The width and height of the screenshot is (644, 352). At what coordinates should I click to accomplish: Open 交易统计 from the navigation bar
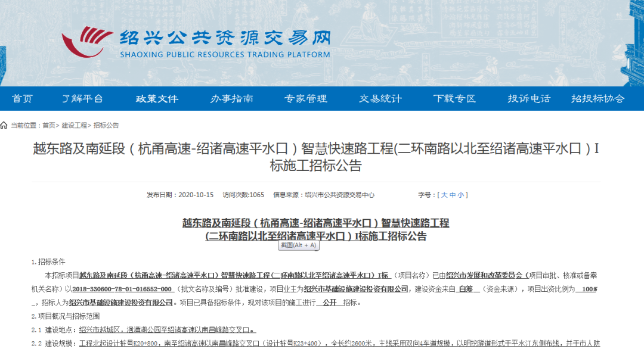point(380,98)
